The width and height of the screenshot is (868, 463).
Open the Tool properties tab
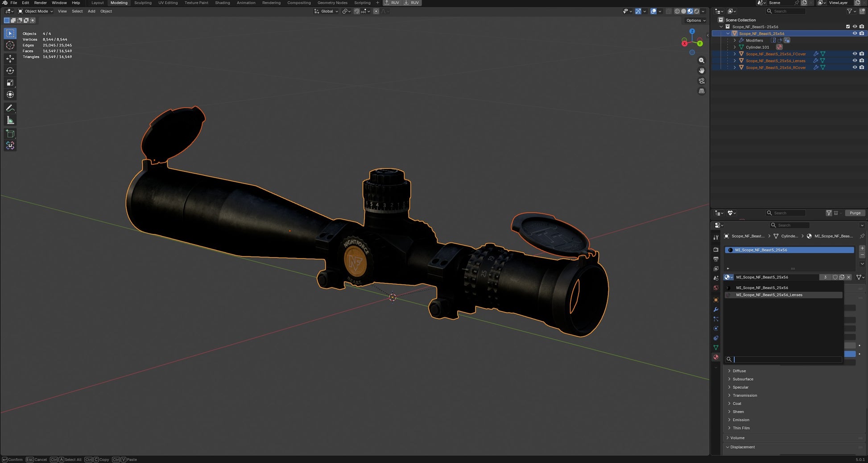pos(716,238)
